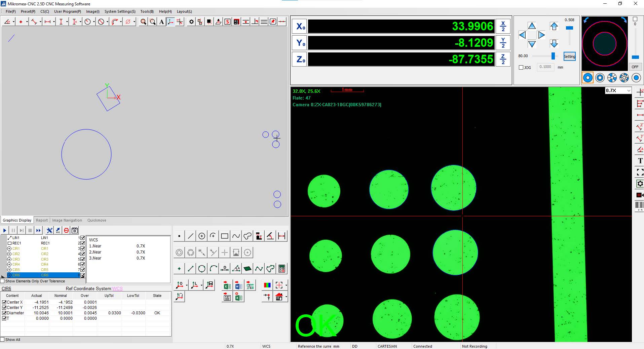Expand the angle tool dropdown arrow
644x349 pixels.
(x=13, y=22)
